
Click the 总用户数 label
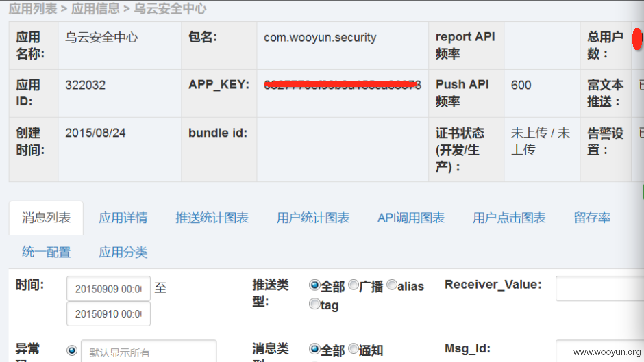click(x=605, y=45)
